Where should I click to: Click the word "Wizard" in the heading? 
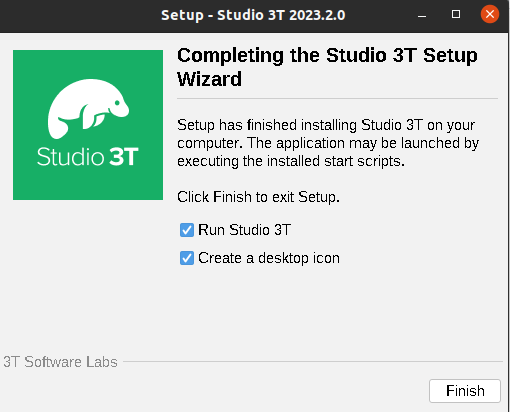(209, 79)
